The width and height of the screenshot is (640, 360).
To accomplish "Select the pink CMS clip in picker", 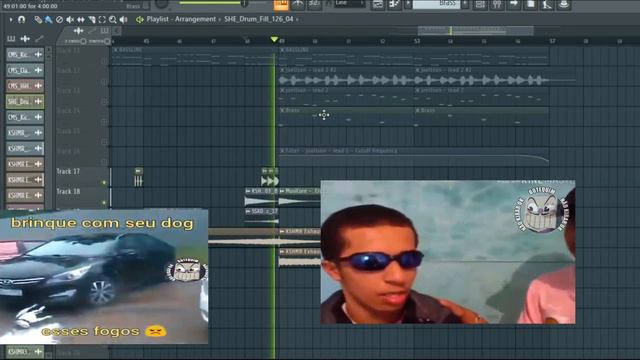I will click(x=25, y=86).
